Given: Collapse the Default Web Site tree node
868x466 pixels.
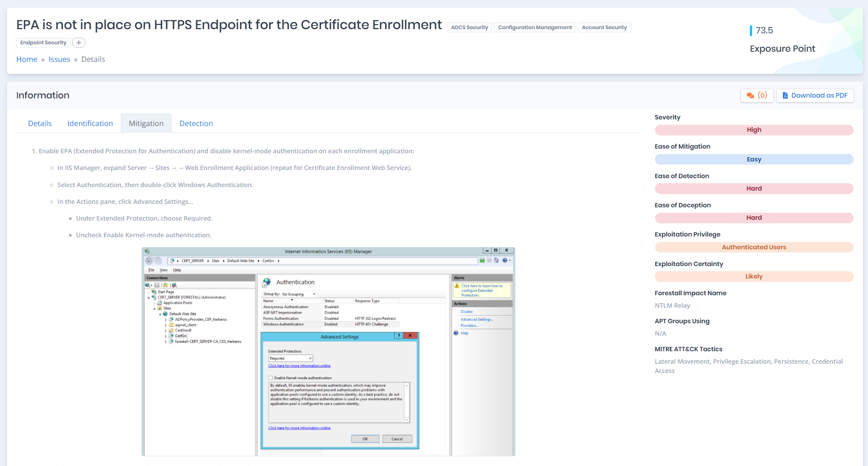Looking at the screenshot, I should tap(160, 314).
